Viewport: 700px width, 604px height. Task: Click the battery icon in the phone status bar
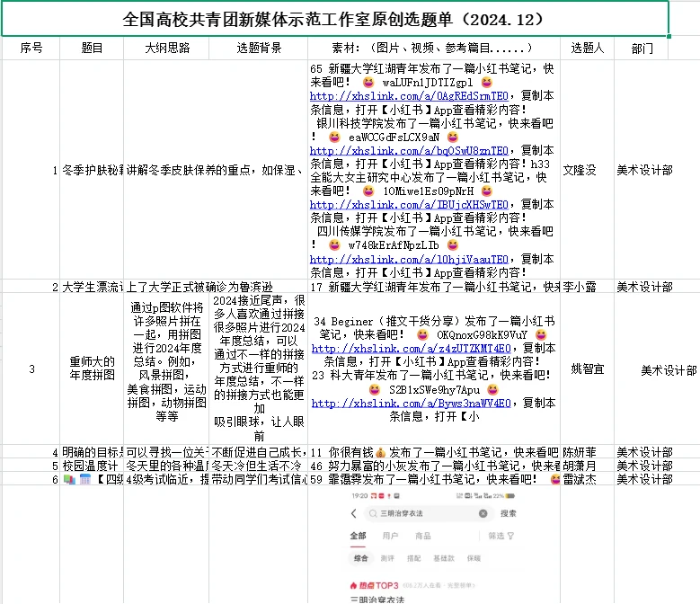coord(510,496)
